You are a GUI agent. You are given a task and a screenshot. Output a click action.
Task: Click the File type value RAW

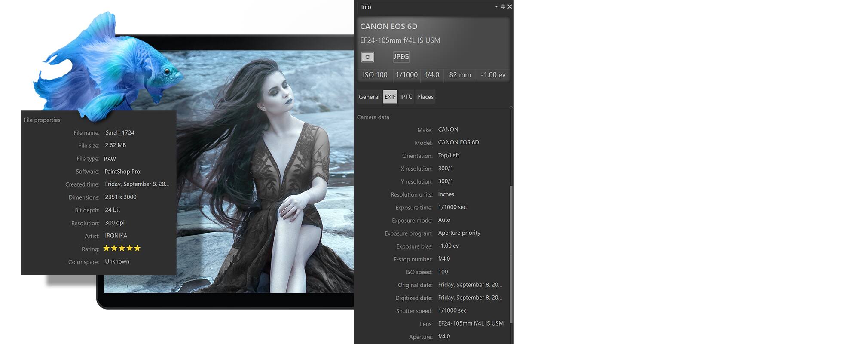(110, 159)
